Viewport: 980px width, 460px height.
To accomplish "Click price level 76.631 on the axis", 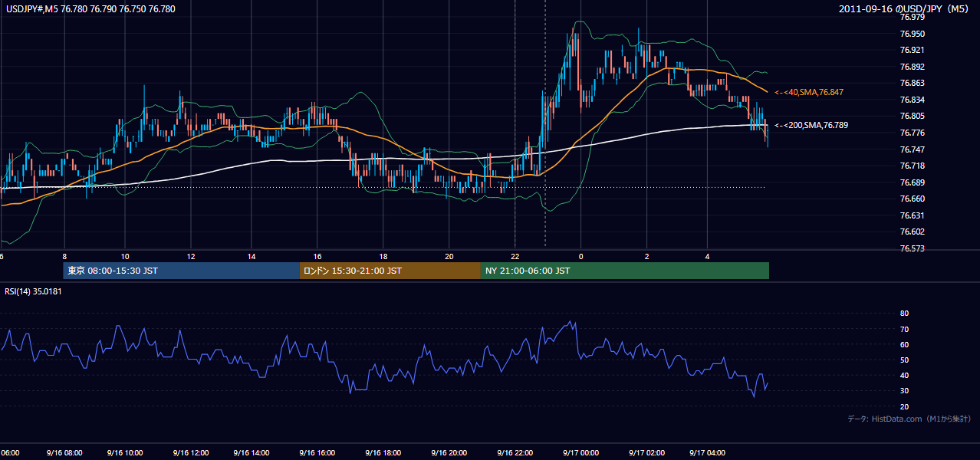I will 913,215.
